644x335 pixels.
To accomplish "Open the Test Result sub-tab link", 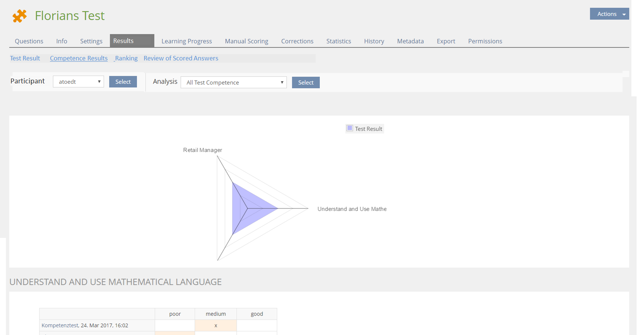I will coord(25,58).
